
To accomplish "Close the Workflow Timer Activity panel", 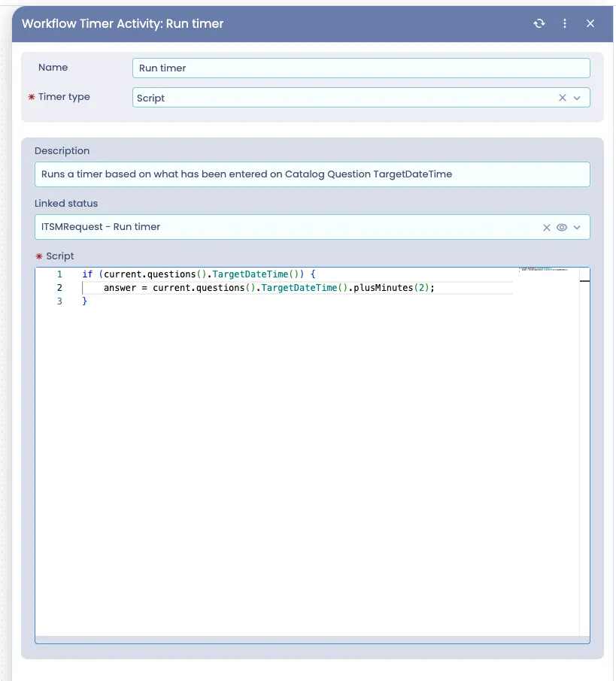I will (590, 23).
